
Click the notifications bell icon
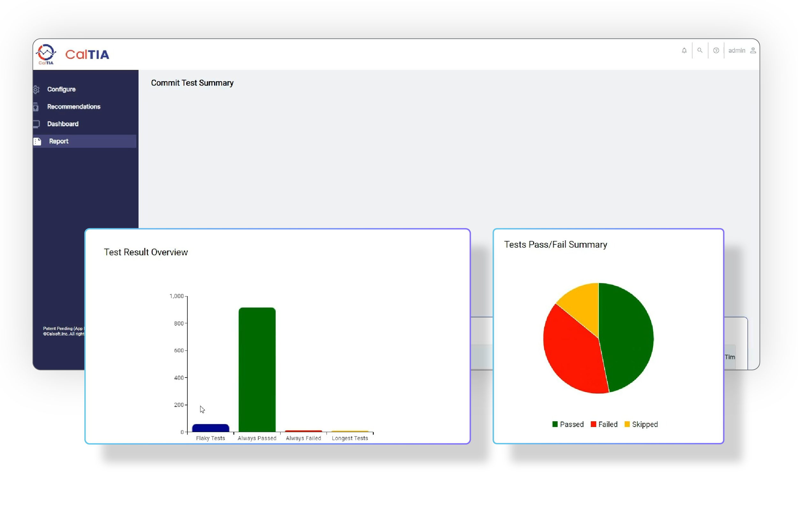tap(684, 50)
